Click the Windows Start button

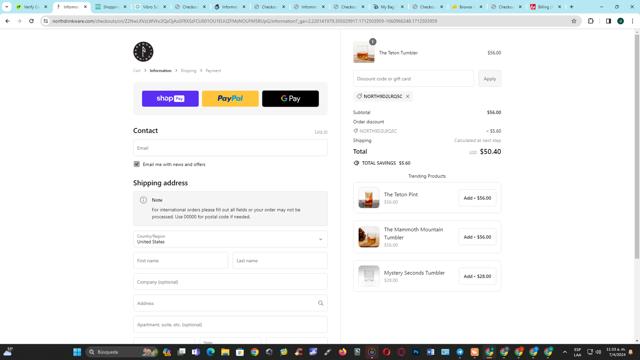coord(77,352)
